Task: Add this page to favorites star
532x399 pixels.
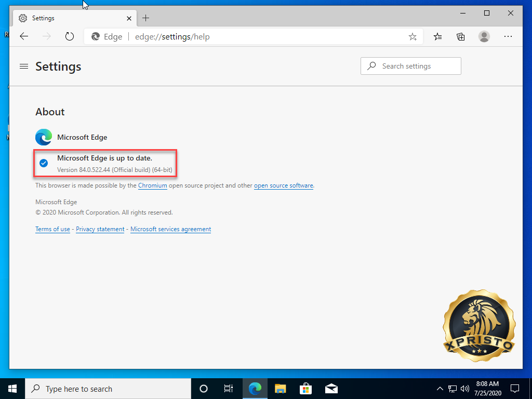Action: pos(413,37)
